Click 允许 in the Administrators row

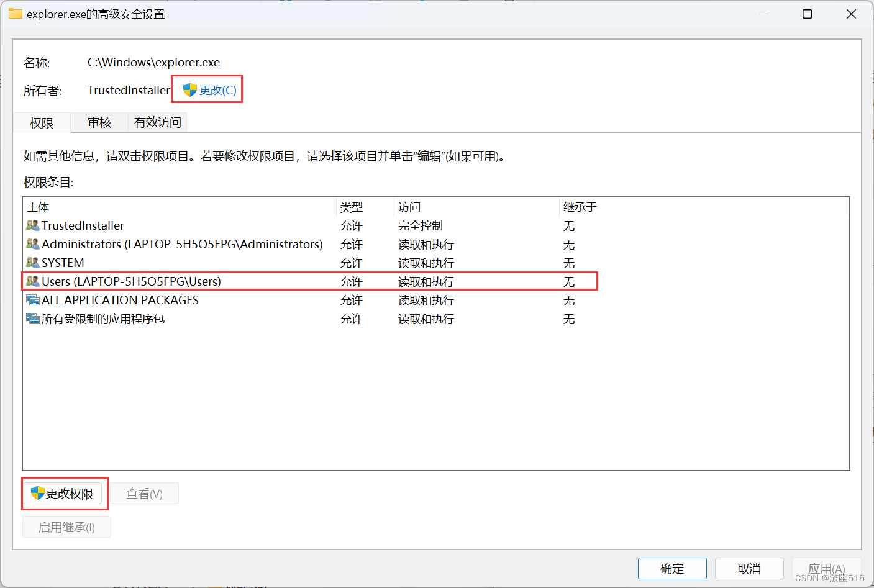click(x=352, y=244)
